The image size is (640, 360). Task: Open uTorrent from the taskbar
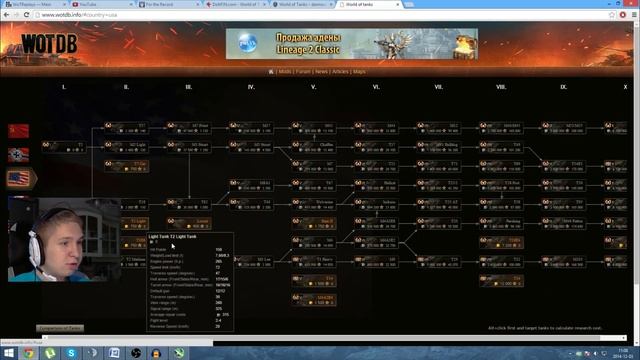pos(50,353)
